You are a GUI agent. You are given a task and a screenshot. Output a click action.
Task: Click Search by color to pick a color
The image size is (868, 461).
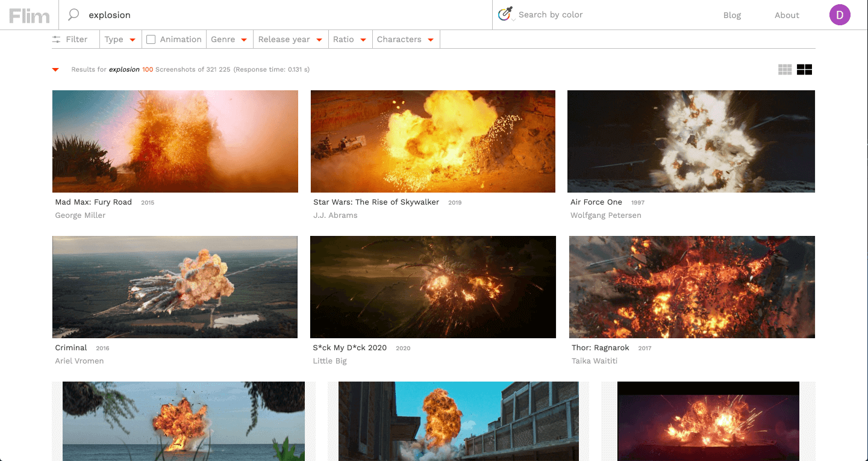click(551, 14)
